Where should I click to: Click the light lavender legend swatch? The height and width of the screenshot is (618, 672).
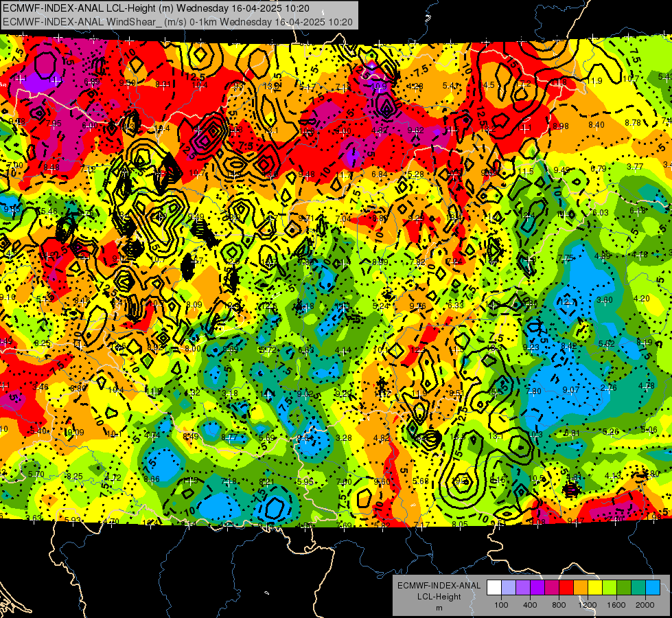[x=509, y=588]
